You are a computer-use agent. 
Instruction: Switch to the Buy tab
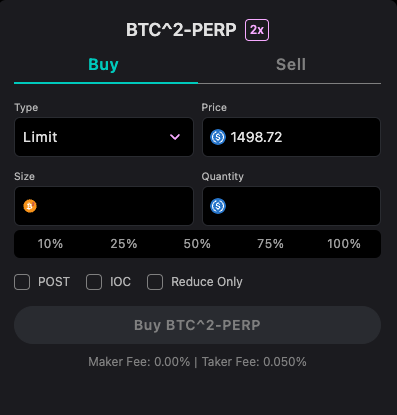pos(103,65)
